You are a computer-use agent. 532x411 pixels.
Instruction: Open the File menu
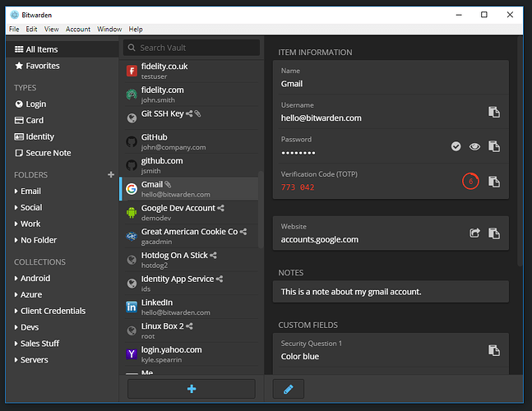pos(14,29)
